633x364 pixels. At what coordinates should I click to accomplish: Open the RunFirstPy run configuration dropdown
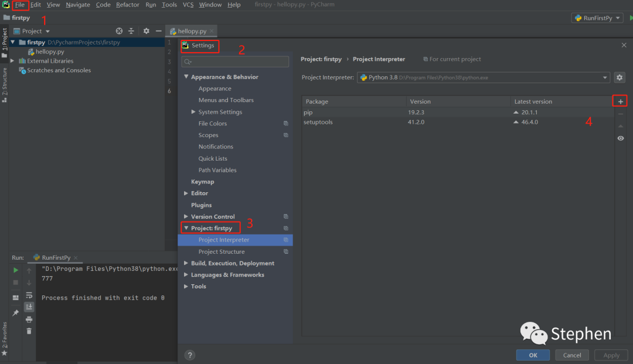pyautogui.click(x=597, y=18)
